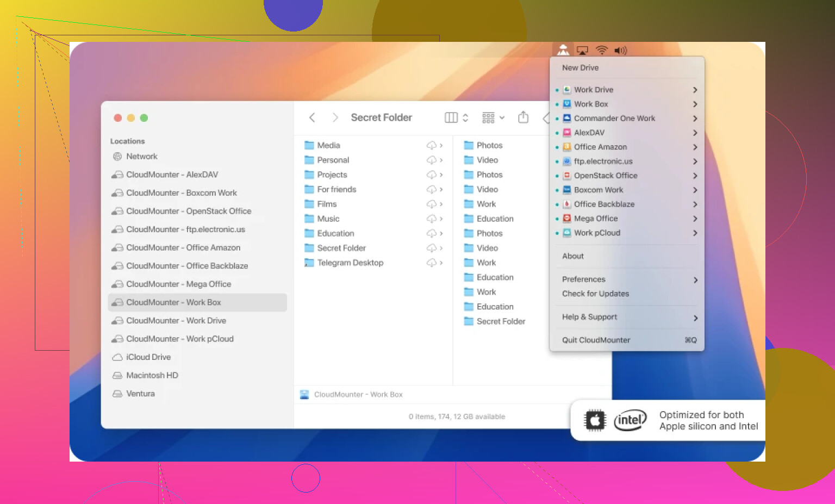Select Check for Updates menu item

coord(595,294)
